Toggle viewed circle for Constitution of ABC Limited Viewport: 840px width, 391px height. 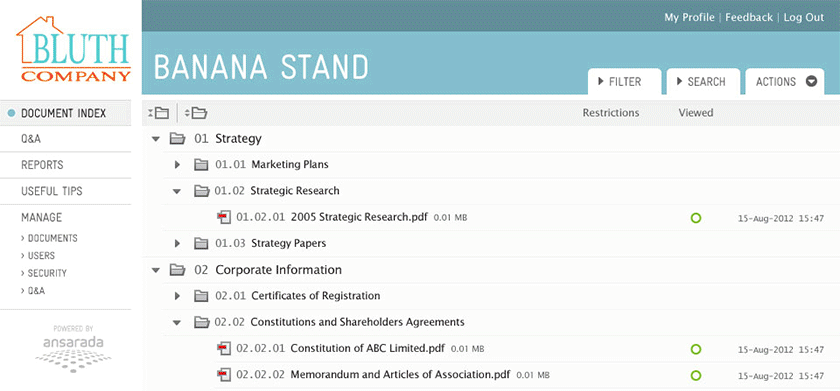[x=696, y=349]
